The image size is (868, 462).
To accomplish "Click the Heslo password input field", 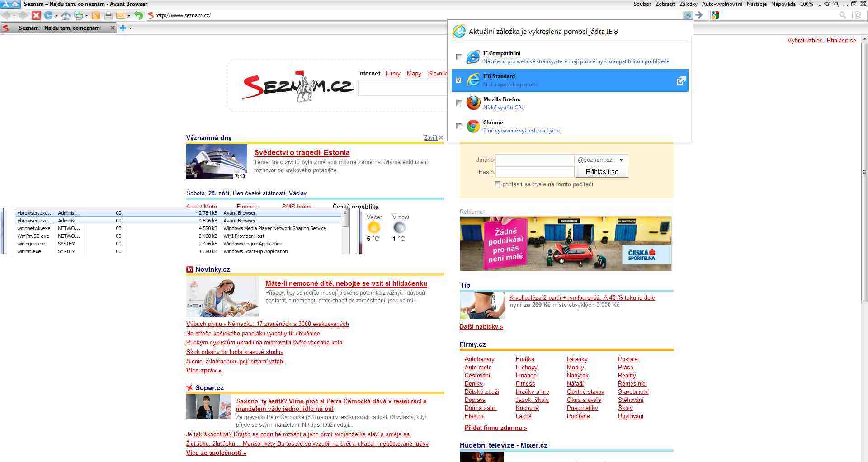I will click(x=535, y=172).
